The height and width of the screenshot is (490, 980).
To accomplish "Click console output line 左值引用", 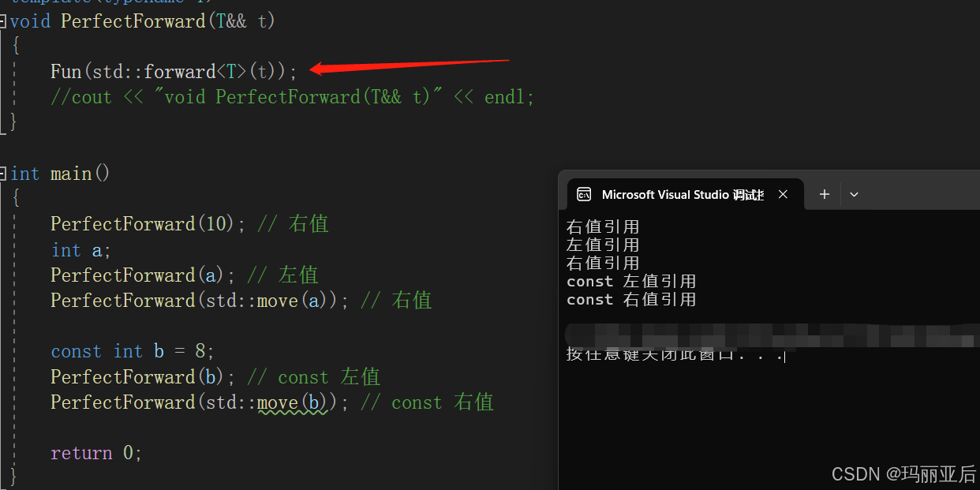I will click(603, 245).
